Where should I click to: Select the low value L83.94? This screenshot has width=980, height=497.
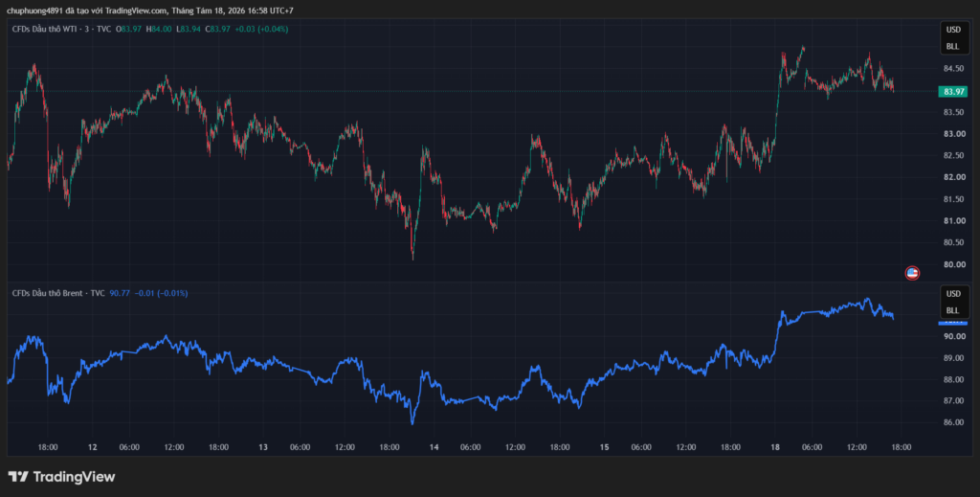point(189,29)
